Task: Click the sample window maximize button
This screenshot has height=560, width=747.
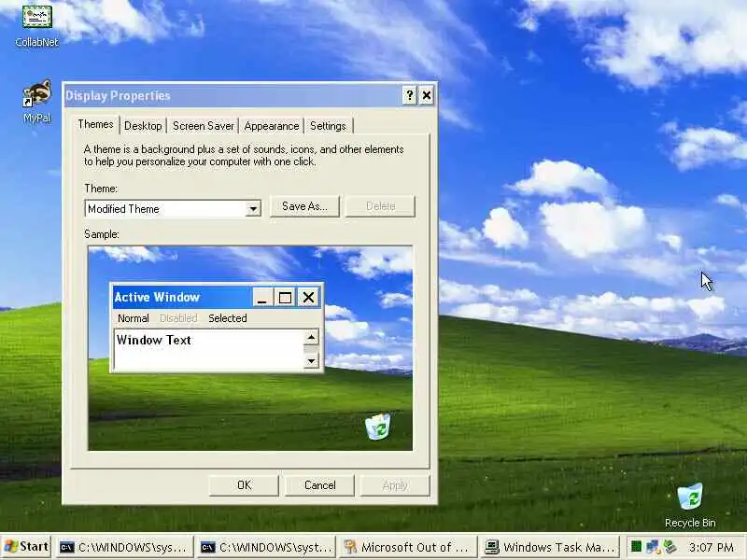Action: click(285, 298)
